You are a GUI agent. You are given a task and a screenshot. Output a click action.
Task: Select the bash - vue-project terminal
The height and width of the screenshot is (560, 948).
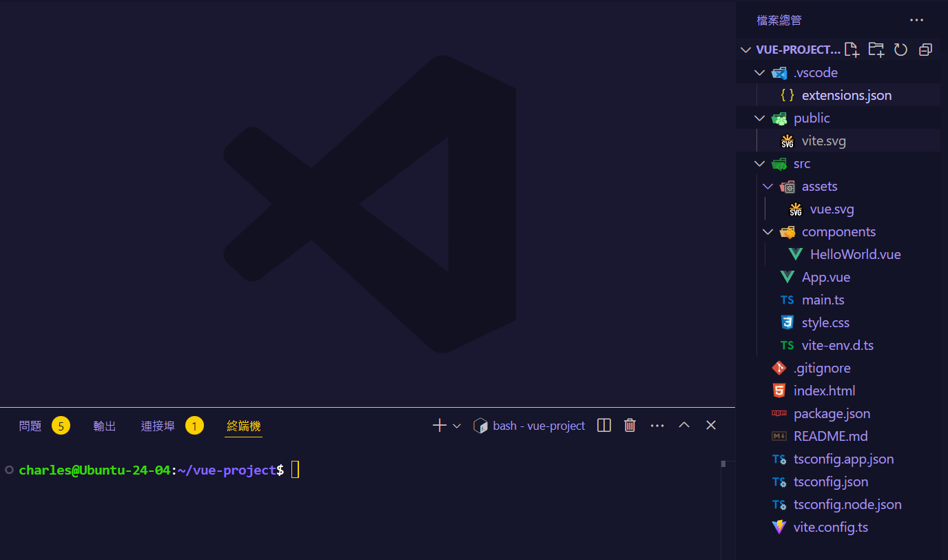[x=537, y=425]
